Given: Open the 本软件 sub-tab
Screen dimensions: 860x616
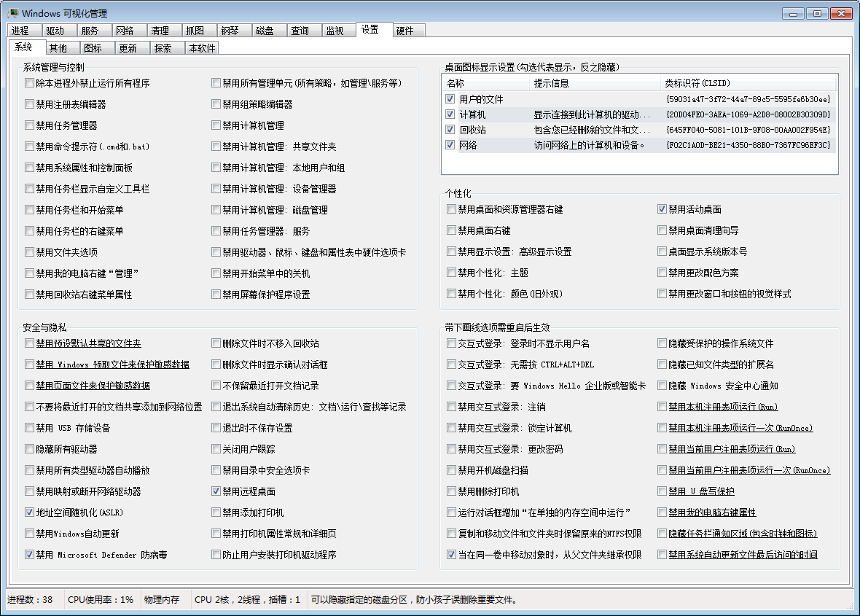Looking at the screenshot, I should pos(201,48).
